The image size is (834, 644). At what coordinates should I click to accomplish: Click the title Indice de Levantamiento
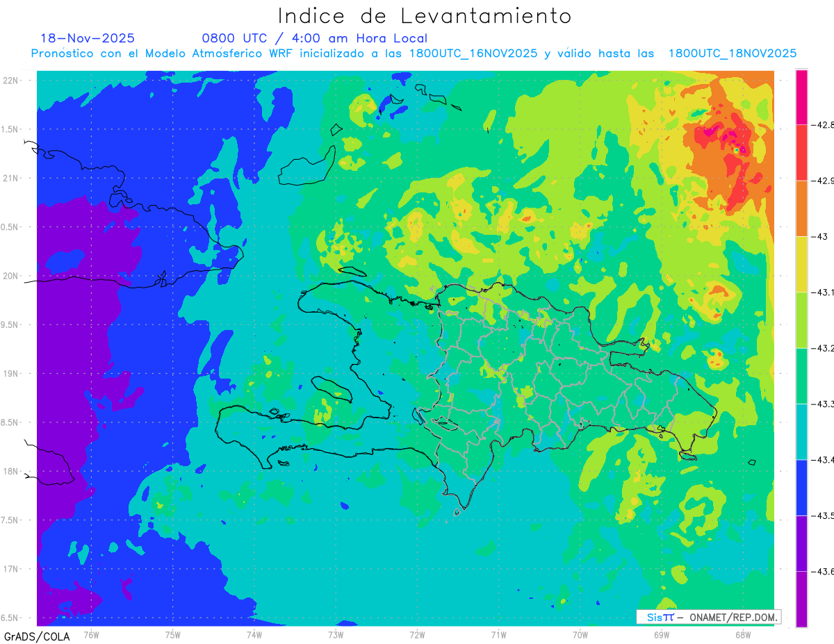pos(425,16)
